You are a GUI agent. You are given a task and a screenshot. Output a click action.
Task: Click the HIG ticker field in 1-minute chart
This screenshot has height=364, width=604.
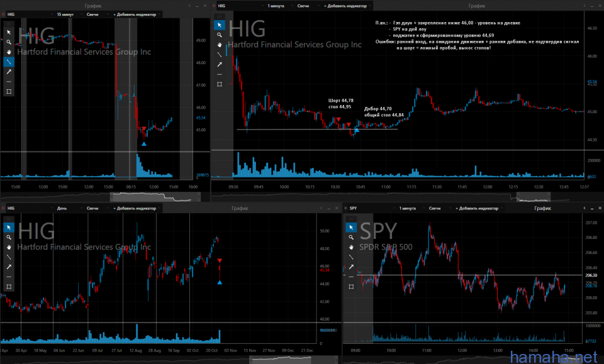coord(240,6)
